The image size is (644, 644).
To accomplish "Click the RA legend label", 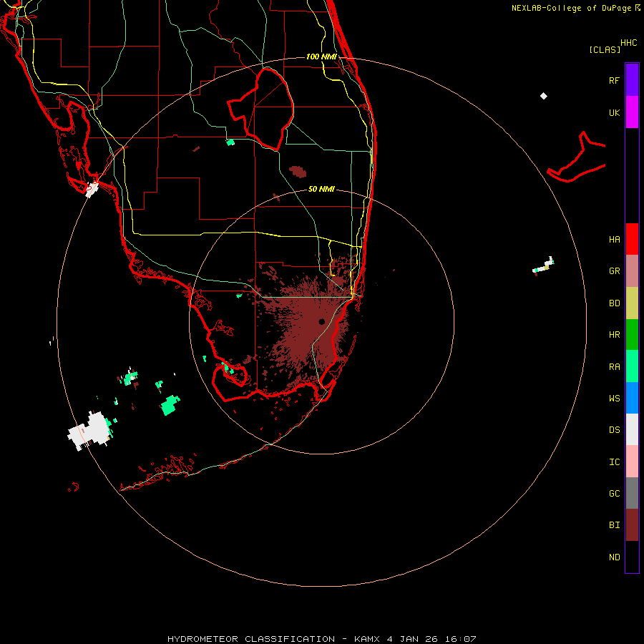I will click(614, 367).
